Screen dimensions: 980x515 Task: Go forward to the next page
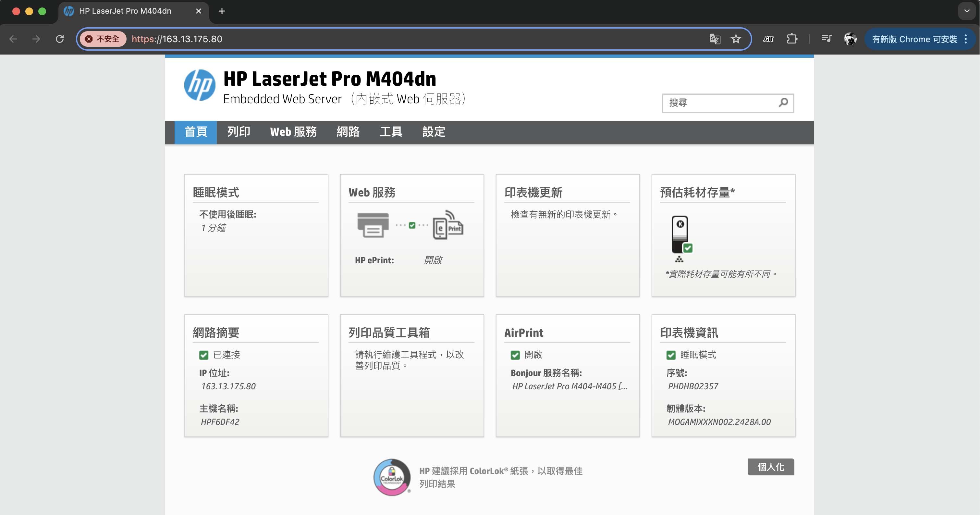[36, 39]
